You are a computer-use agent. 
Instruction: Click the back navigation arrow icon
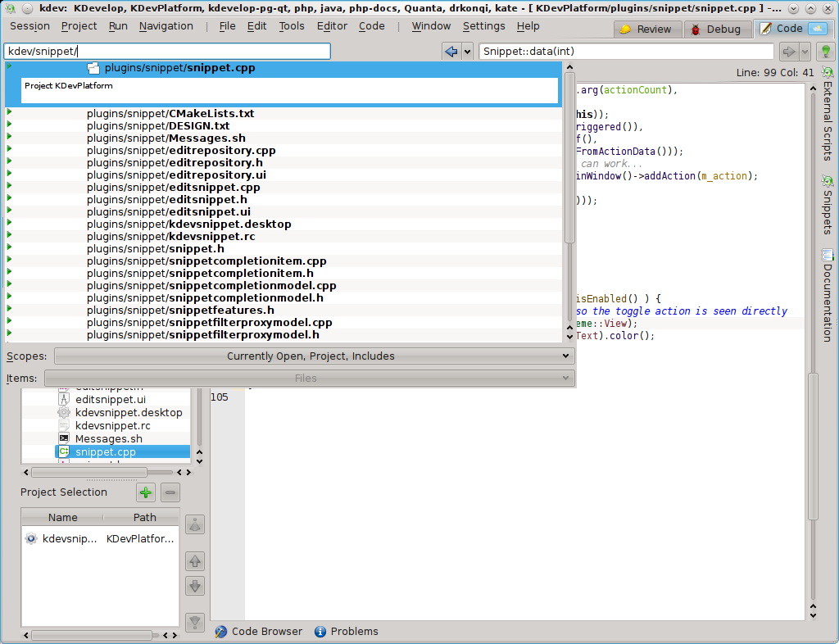click(x=451, y=52)
